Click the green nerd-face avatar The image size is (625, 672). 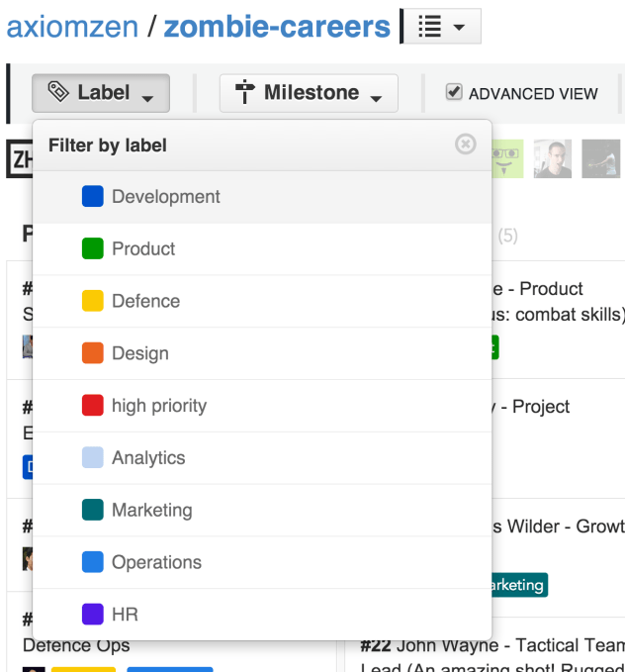[x=506, y=159]
